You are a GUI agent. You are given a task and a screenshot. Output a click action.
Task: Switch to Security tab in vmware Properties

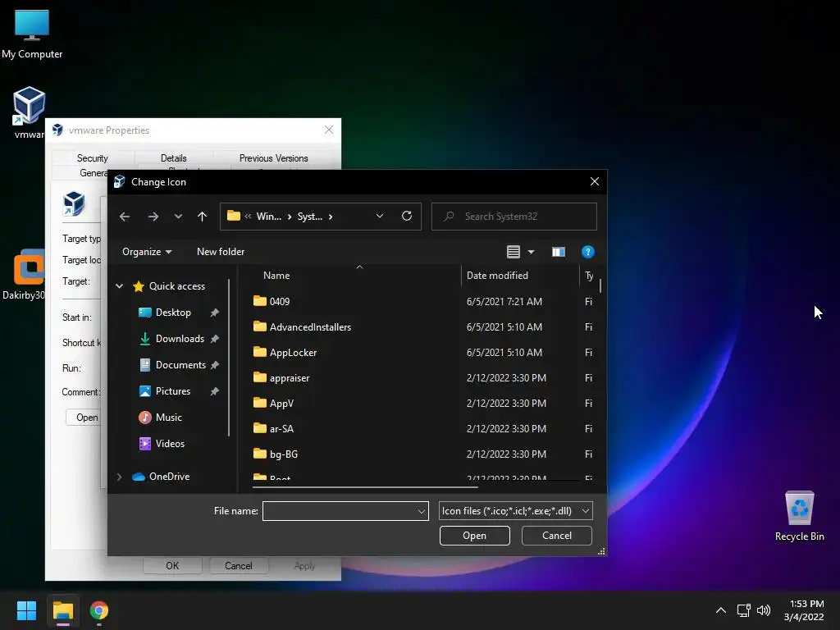click(92, 158)
